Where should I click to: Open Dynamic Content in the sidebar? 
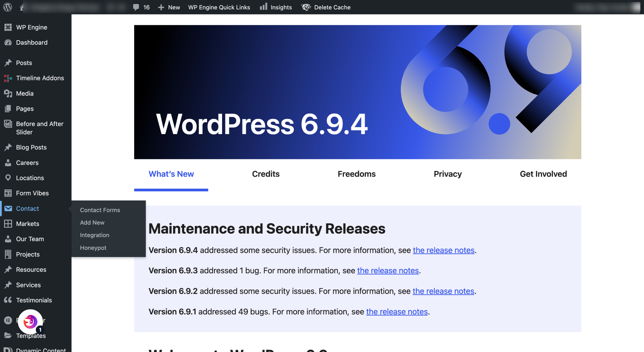[x=41, y=349]
